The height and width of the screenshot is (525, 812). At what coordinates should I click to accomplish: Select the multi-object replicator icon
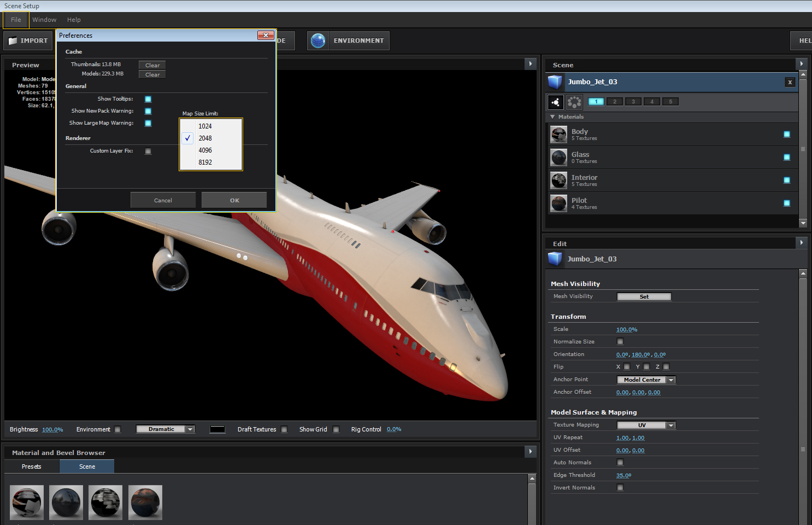(x=574, y=102)
